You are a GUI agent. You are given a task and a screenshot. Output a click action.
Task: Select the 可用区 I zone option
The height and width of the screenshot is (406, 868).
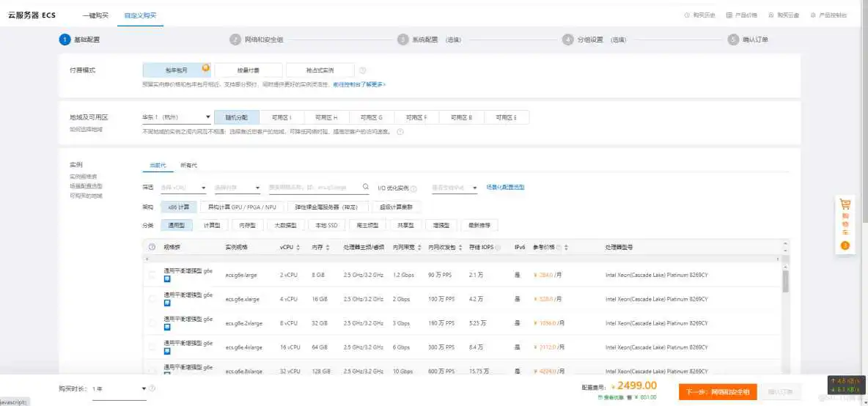pyautogui.click(x=282, y=117)
